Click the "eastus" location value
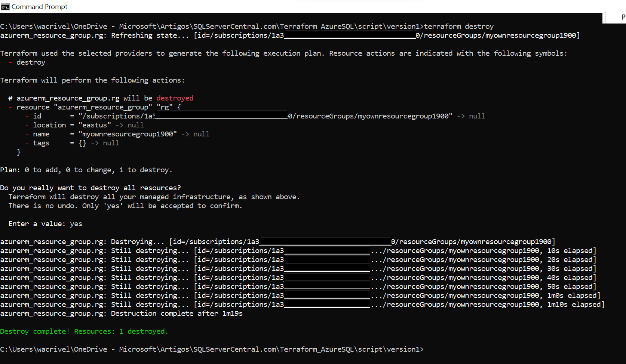The image size is (626, 364). pos(95,125)
